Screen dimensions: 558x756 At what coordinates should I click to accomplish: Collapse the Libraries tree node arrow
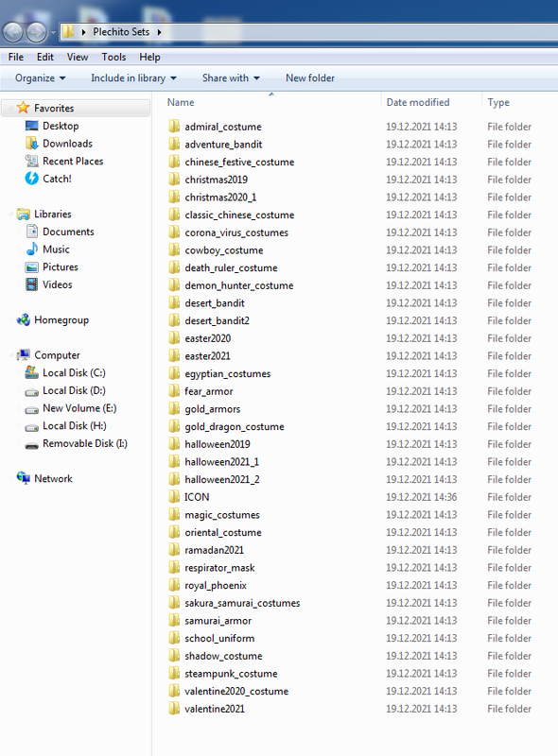(11, 215)
